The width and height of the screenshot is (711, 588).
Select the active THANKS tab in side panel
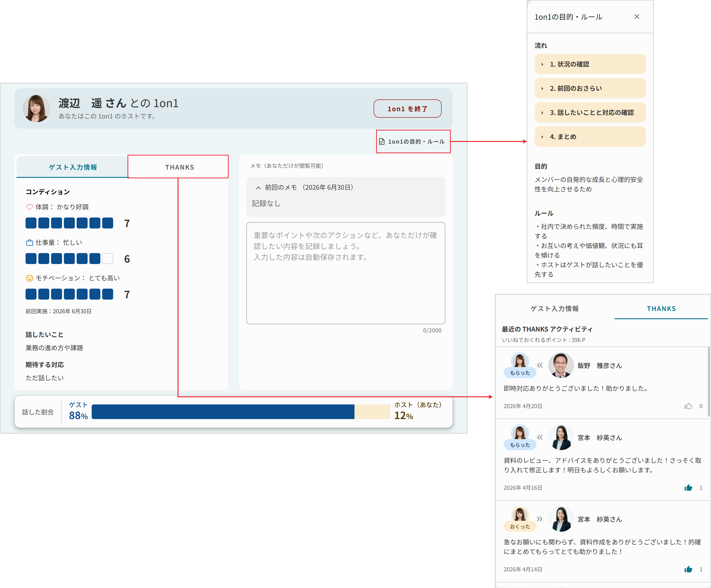pyautogui.click(x=661, y=308)
